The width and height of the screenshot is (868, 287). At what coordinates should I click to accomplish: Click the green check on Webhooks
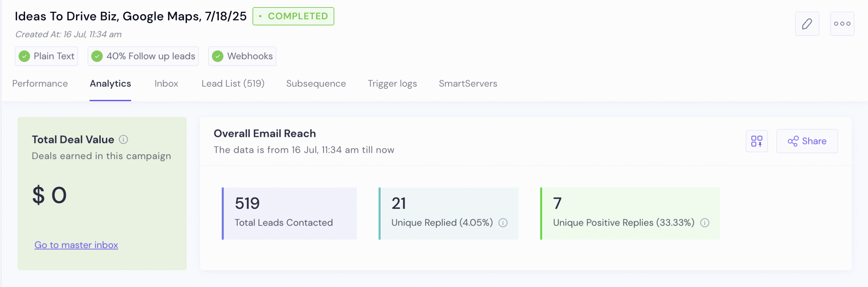[218, 56]
